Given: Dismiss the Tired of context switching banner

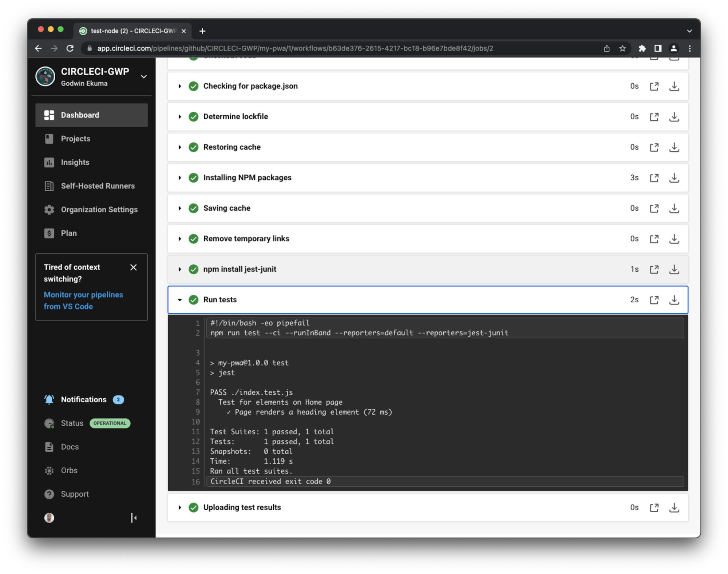Looking at the screenshot, I should click(x=134, y=267).
